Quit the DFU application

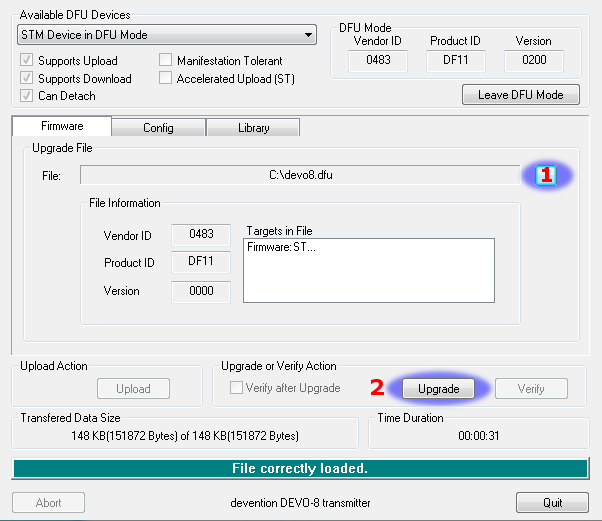[553, 502]
